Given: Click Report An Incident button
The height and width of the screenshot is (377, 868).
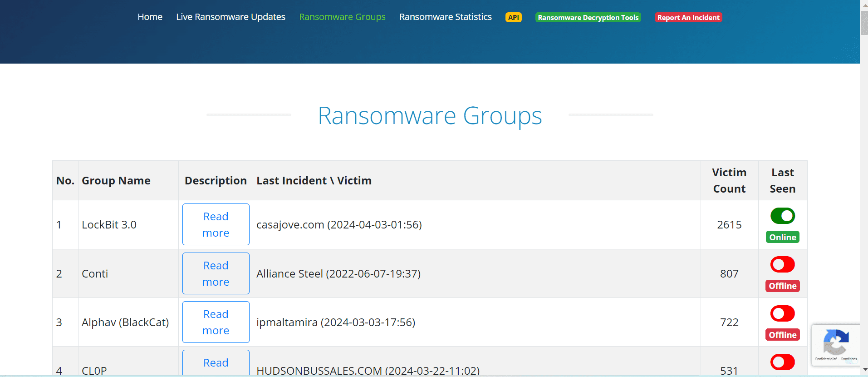Looking at the screenshot, I should pos(688,17).
